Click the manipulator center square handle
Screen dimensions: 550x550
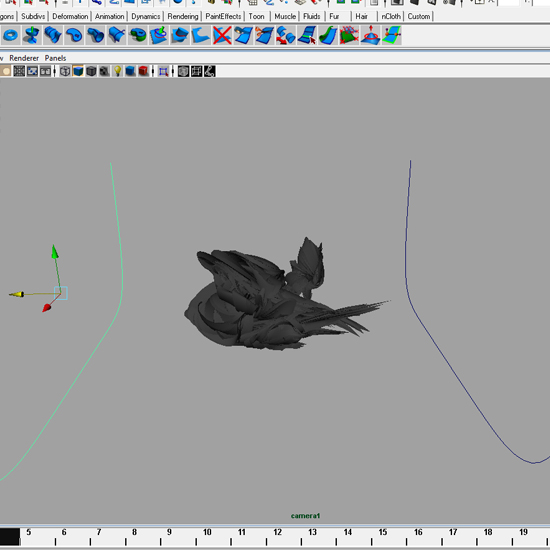point(61,293)
